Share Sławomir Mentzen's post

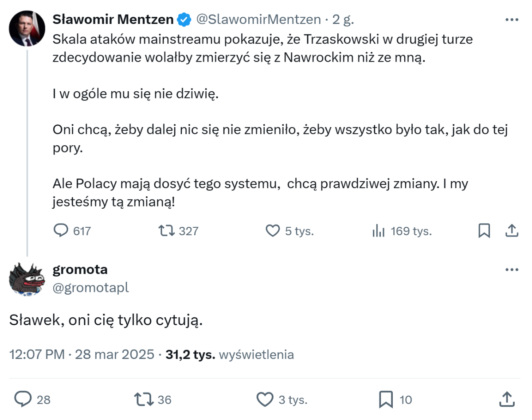click(512, 231)
